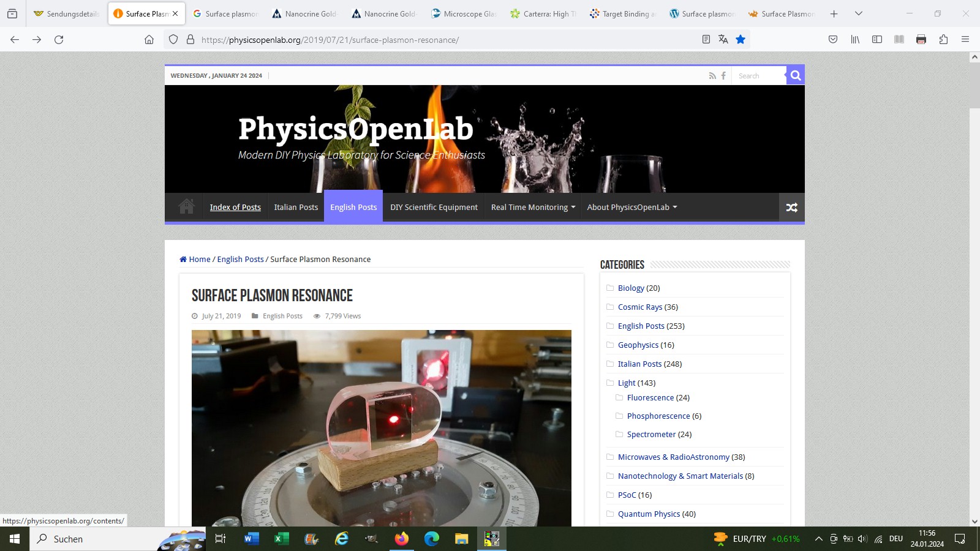Screen dimensions: 980x551
Task: Open the article's prism photo
Action: (x=382, y=428)
